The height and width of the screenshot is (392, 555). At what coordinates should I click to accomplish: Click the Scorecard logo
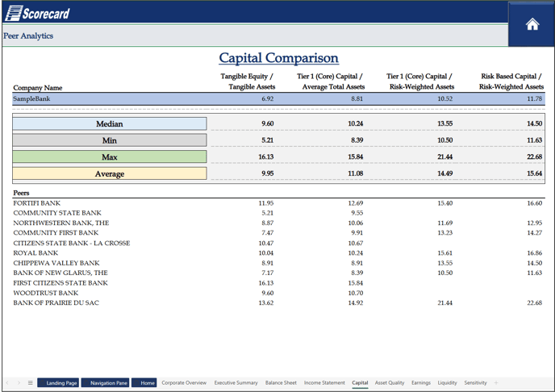click(38, 14)
